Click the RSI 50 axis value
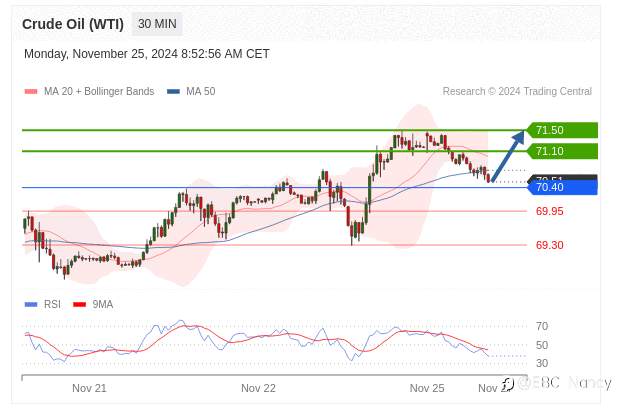 pyautogui.click(x=542, y=345)
